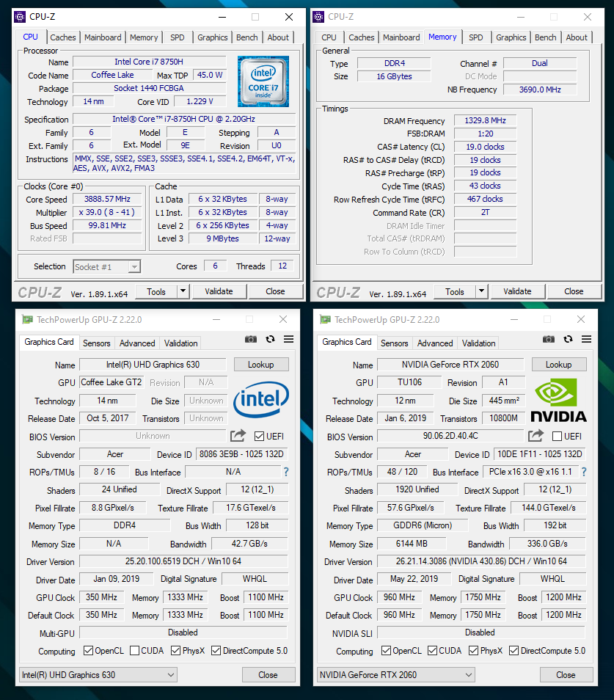Click GPU-Z title bar icon in RTX 2060 window
614x700 pixels.
pyautogui.click(x=325, y=320)
